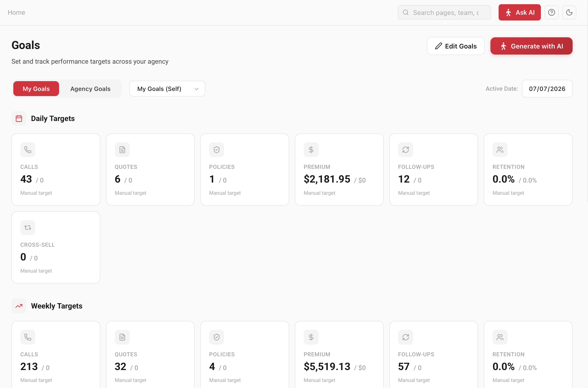
Task: Select the weekly Follow-ups value 57
Action: coord(404,367)
